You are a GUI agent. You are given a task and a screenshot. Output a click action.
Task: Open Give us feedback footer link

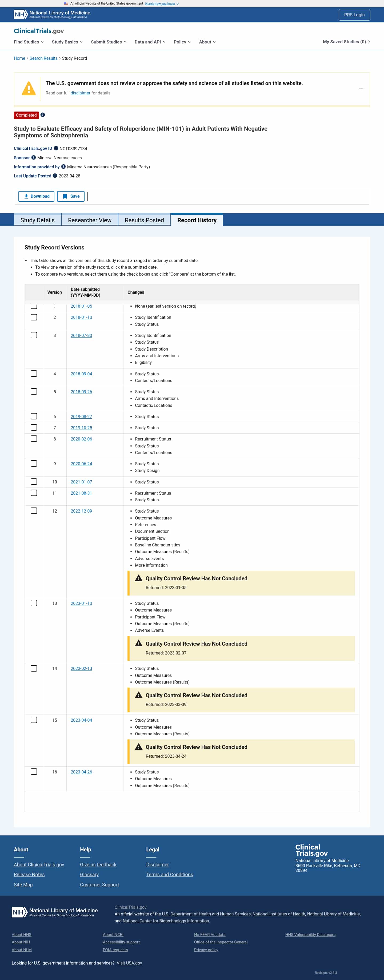(98, 865)
